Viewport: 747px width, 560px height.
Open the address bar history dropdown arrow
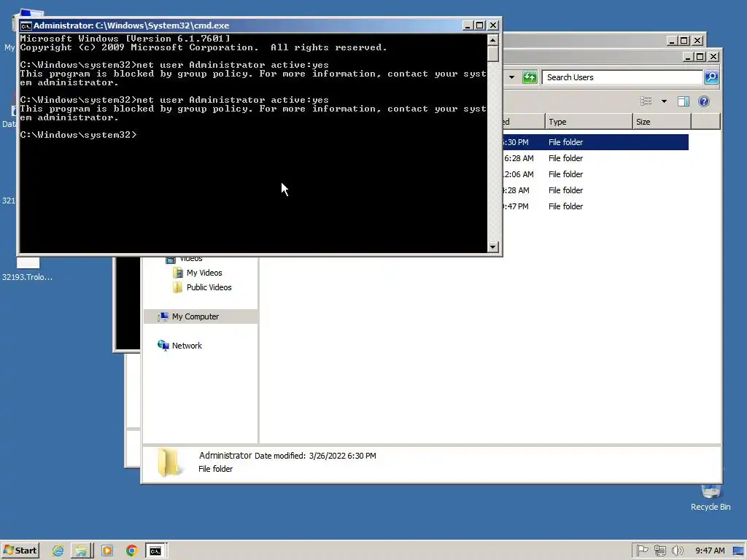(x=511, y=77)
